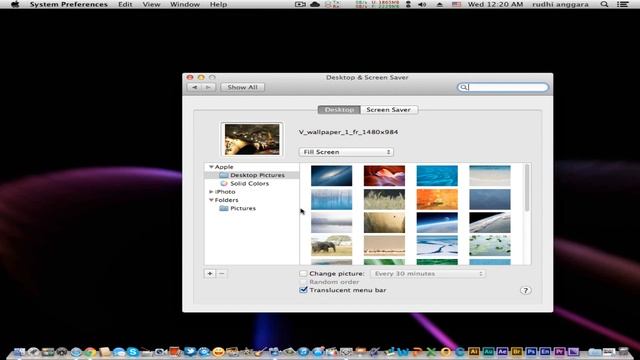This screenshot has height=360, width=640.
Task: Open Microsoft Word from the Dock
Action: [404, 352]
